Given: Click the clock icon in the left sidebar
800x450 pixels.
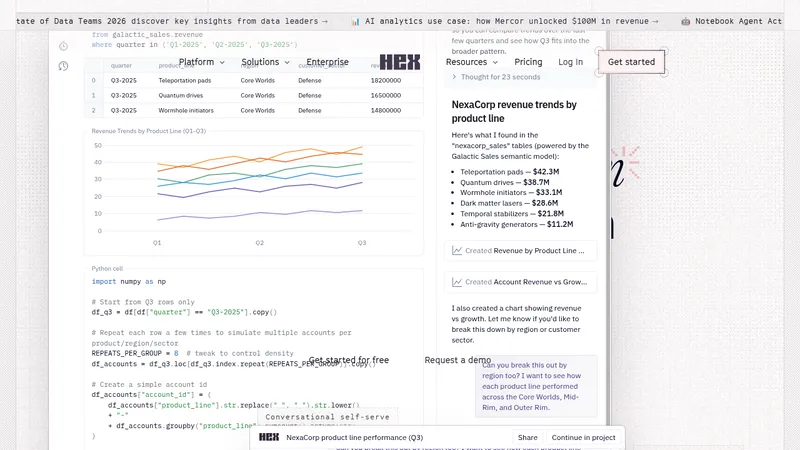Looking at the screenshot, I should 63,46.
